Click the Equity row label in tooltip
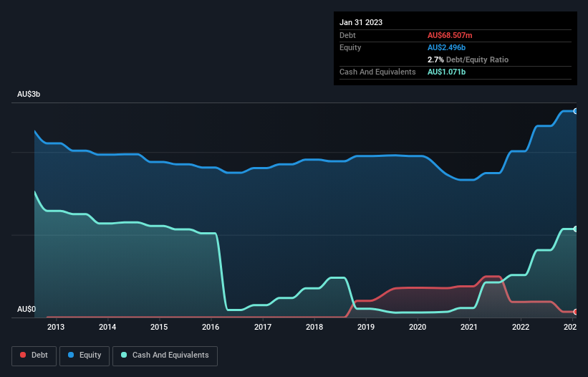 tap(350, 47)
